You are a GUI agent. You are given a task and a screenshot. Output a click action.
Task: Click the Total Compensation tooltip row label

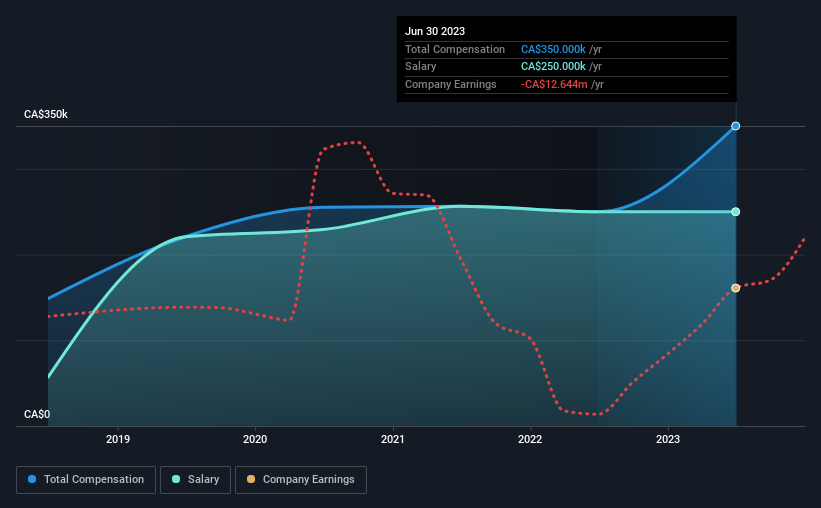coord(454,49)
